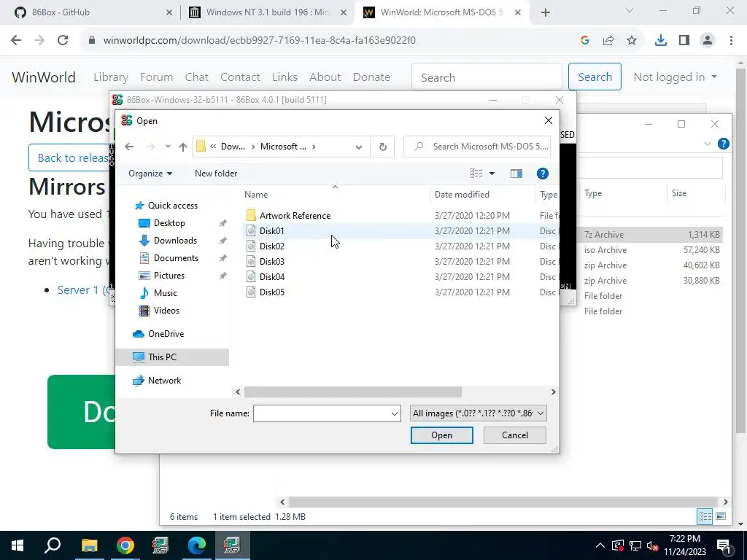The height and width of the screenshot is (560, 747).
Task: Open WinWorld Forum menu item
Action: coord(156,77)
